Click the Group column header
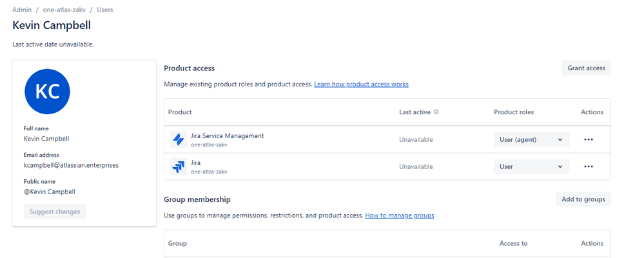The width and height of the screenshot is (644, 258). coord(177,244)
